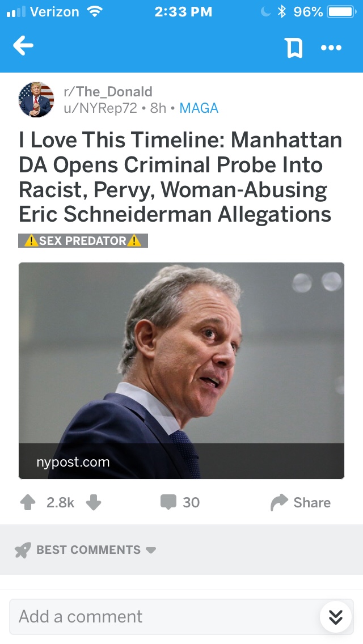Bookmark this post with the save icon

click(x=294, y=48)
